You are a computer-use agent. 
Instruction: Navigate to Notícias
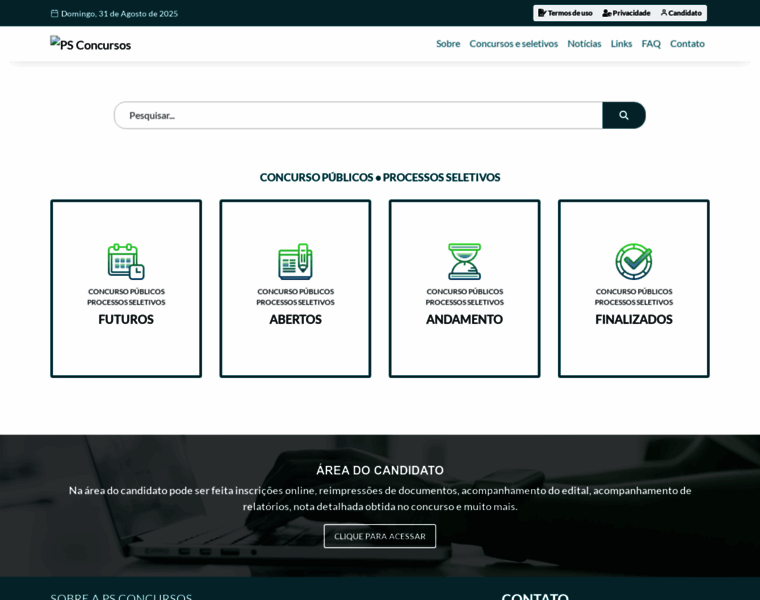pos(584,44)
